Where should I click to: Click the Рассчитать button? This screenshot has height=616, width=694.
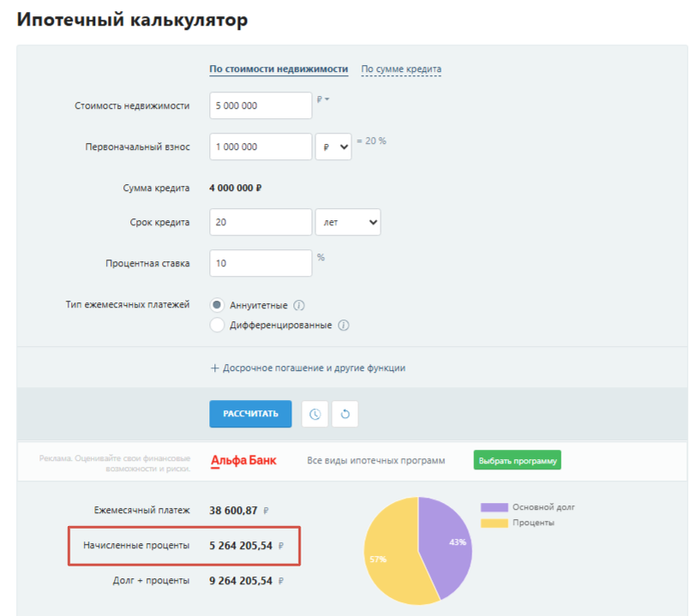pos(250,414)
